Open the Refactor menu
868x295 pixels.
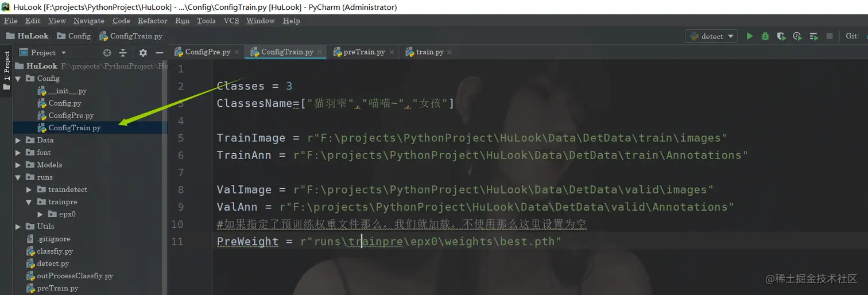[153, 21]
